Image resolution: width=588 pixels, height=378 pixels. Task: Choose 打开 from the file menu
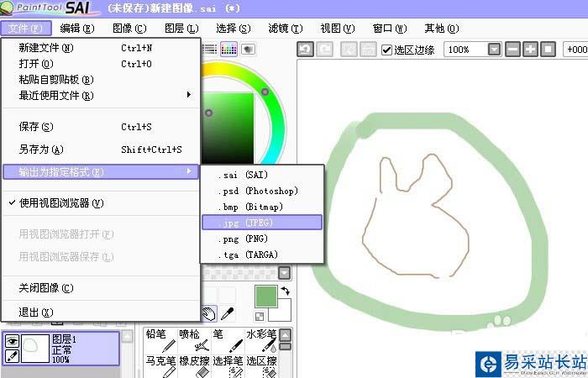point(101,64)
